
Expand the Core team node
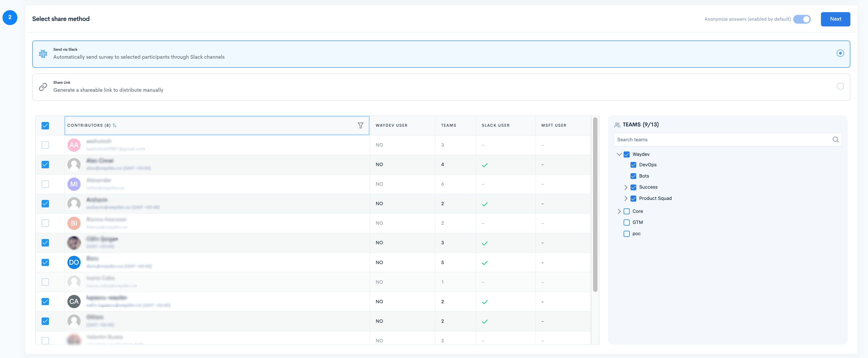tap(619, 211)
